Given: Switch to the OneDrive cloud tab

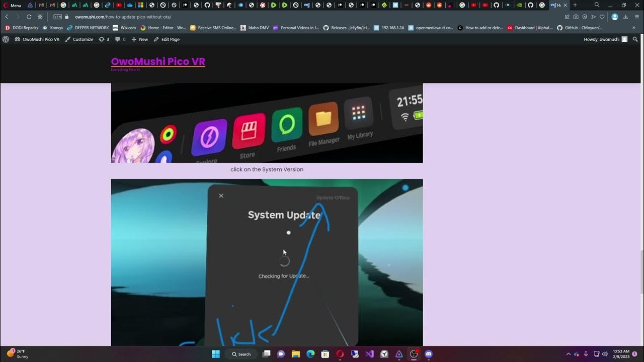Looking at the screenshot, I should [x=130, y=5].
